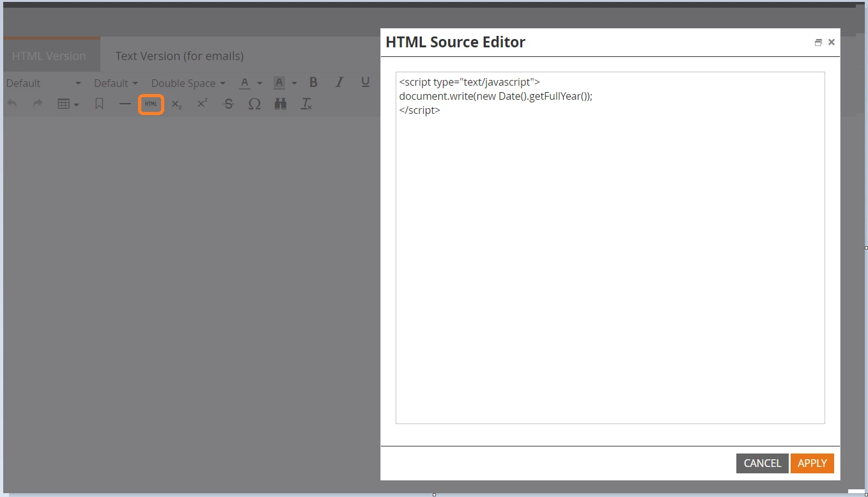
Task: Click the opening script tag line
Action: 470,82
